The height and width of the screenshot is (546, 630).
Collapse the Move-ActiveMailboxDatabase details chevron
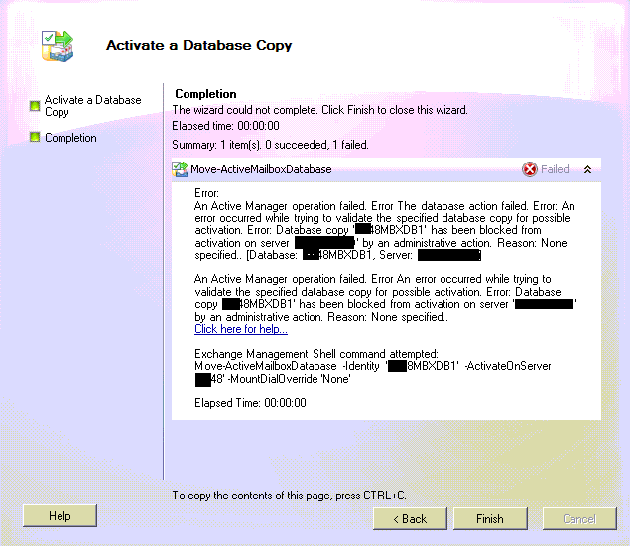point(587,169)
